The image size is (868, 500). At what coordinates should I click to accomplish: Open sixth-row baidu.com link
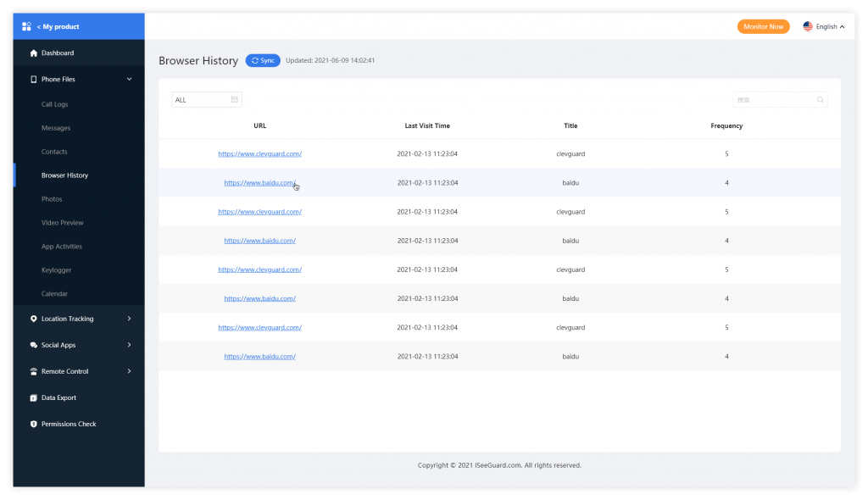(x=259, y=298)
